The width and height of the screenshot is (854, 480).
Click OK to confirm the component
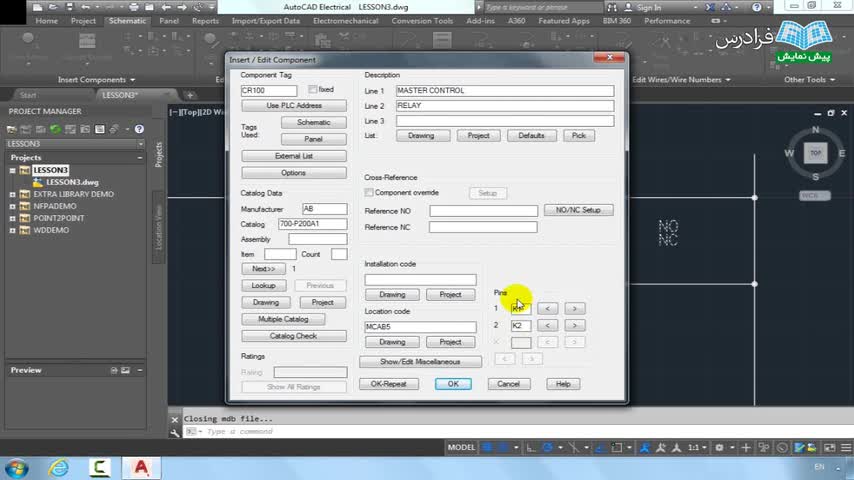[453, 384]
